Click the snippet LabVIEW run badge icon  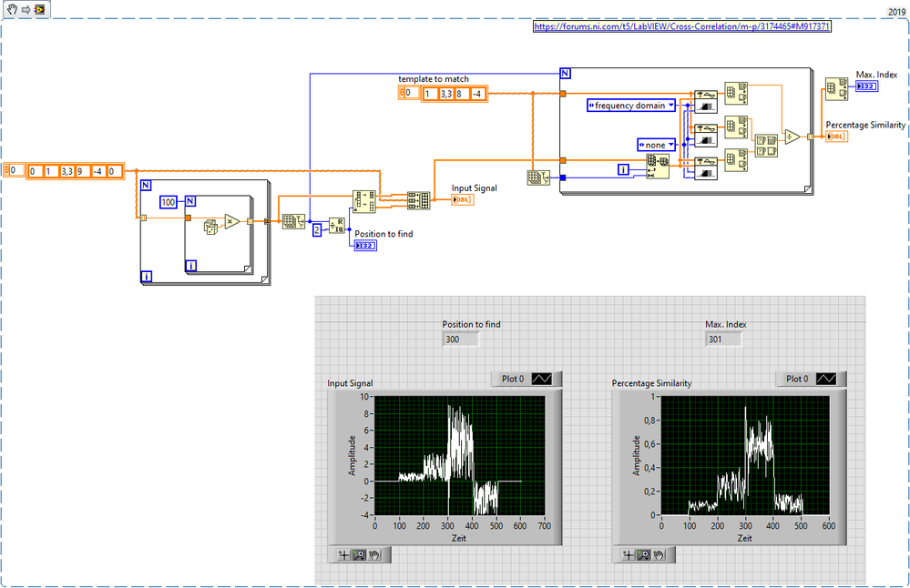[x=39, y=10]
